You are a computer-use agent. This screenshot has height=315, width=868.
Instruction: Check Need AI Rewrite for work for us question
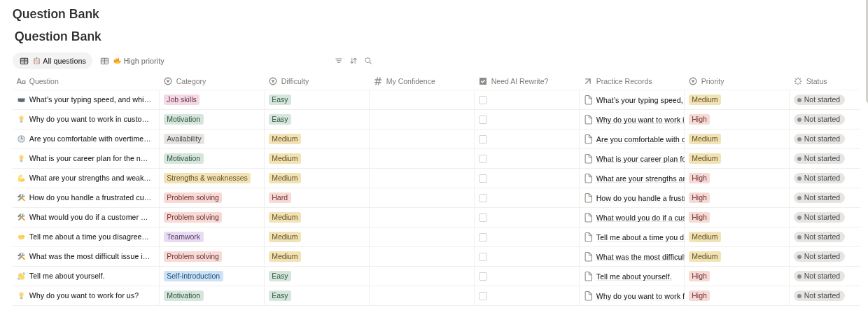coord(483,296)
